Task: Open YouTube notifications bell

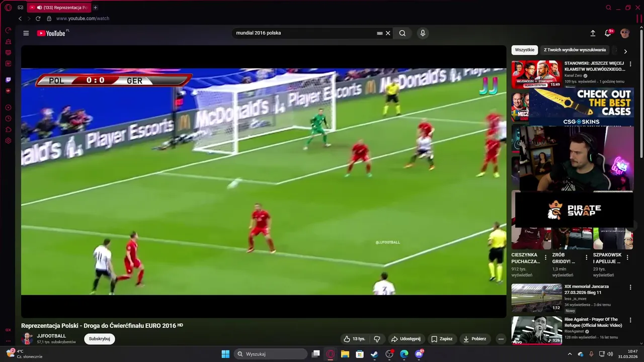Action: pyautogui.click(x=608, y=33)
